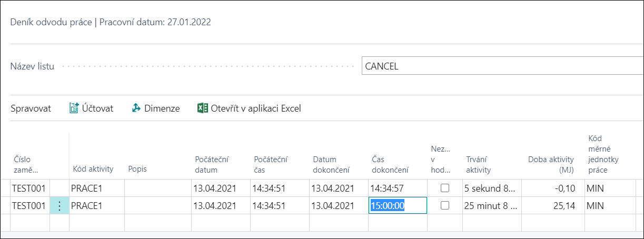Choose Účtovat action
The height and width of the screenshot is (239, 644).
91,108
